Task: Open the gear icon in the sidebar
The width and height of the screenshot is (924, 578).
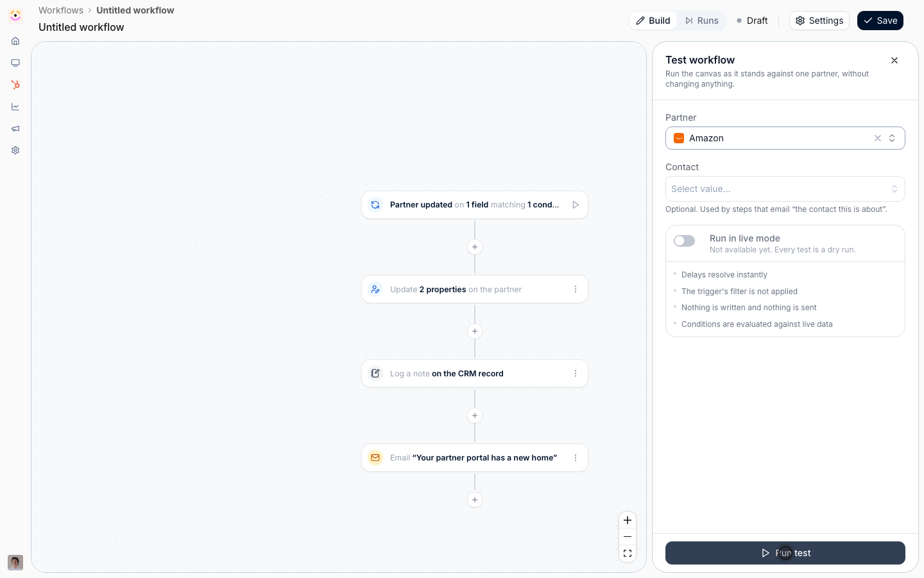Action: click(15, 150)
